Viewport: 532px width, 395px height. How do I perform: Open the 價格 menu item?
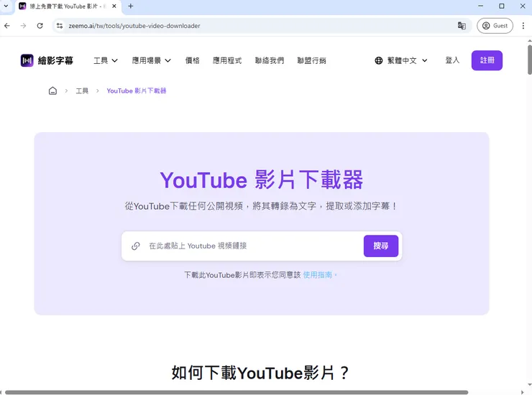(x=193, y=61)
